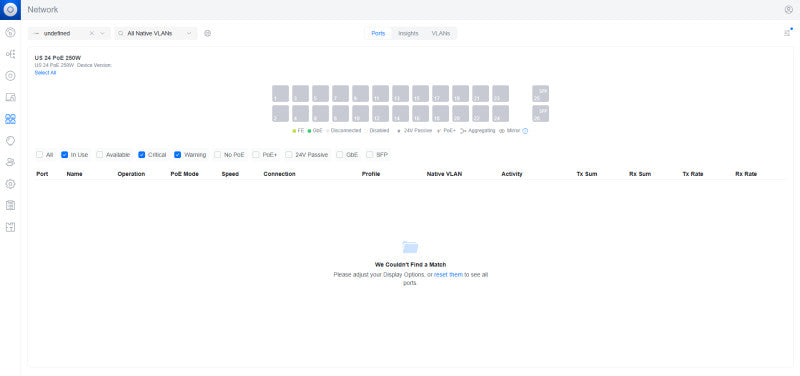Screen dimensions: 800x376
Task: Open the users icon in sidebar
Action: pyautogui.click(x=10, y=162)
